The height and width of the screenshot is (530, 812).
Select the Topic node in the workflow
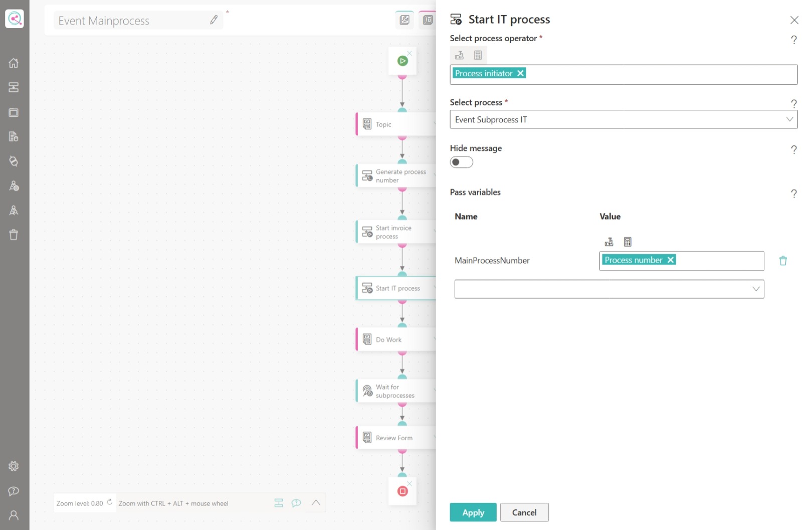(x=396, y=124)
